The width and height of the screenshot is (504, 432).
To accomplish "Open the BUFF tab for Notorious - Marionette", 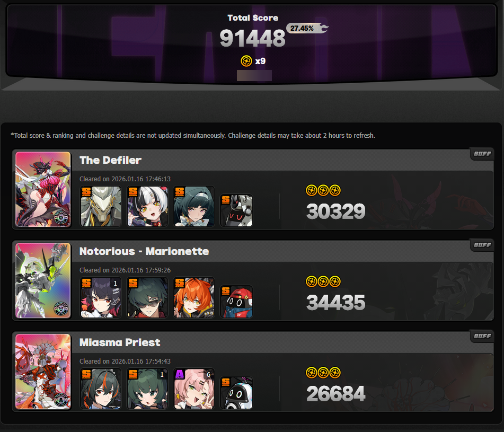I will pos(482,245).
